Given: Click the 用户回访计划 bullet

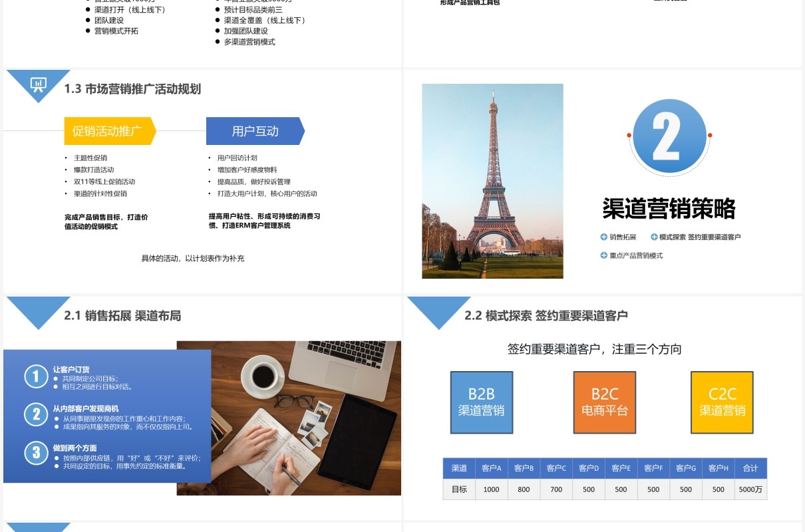Looking at the screenshot, I should point(237,158).
